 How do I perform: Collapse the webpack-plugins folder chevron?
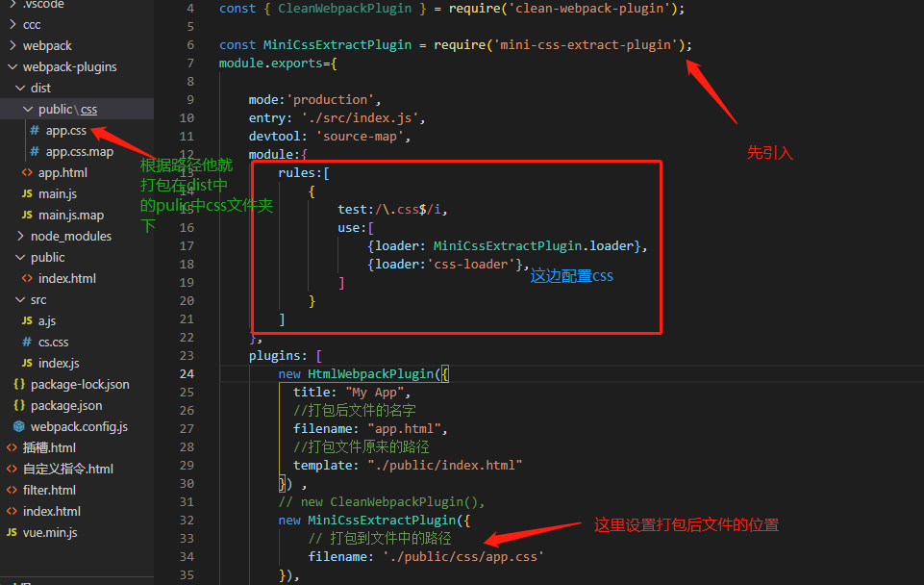pos(12,66)
